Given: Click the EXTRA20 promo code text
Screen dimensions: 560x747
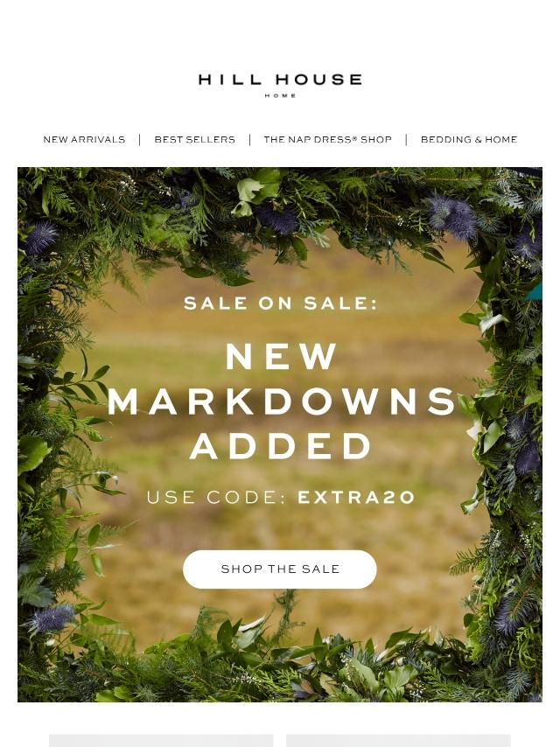Looking at the screenshot, I should click(x=356, y=498).
